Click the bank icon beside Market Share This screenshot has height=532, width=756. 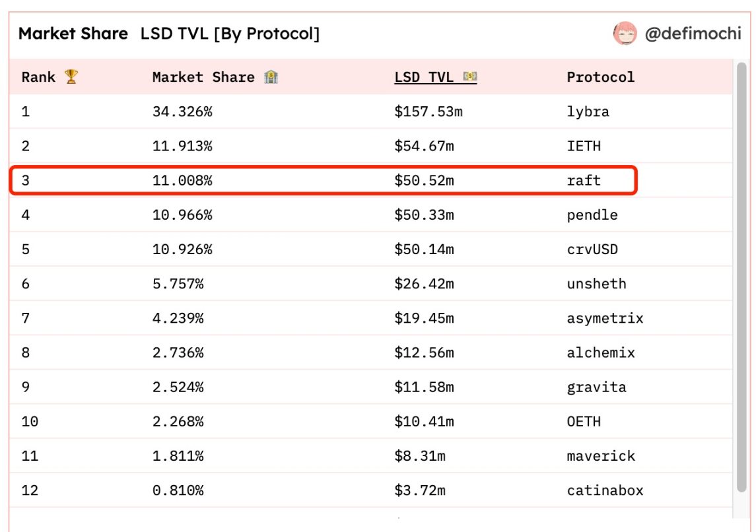[x=271, y=77]
